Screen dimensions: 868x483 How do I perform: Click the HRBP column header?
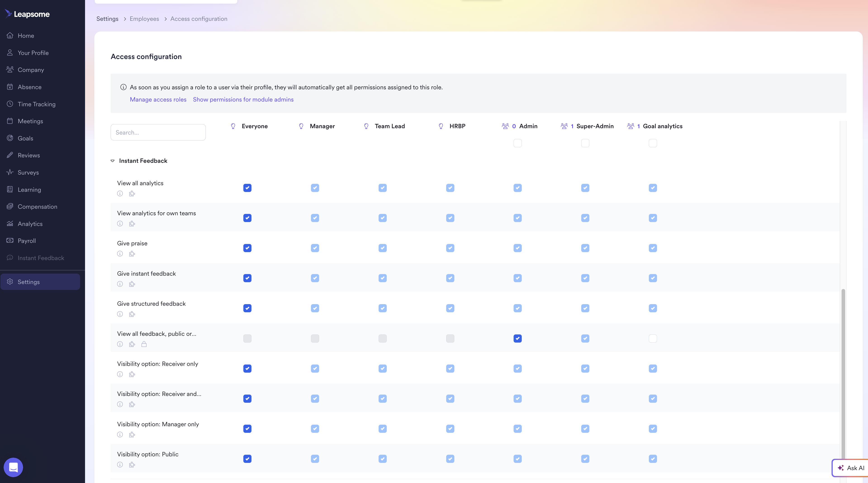coord(457,126)
